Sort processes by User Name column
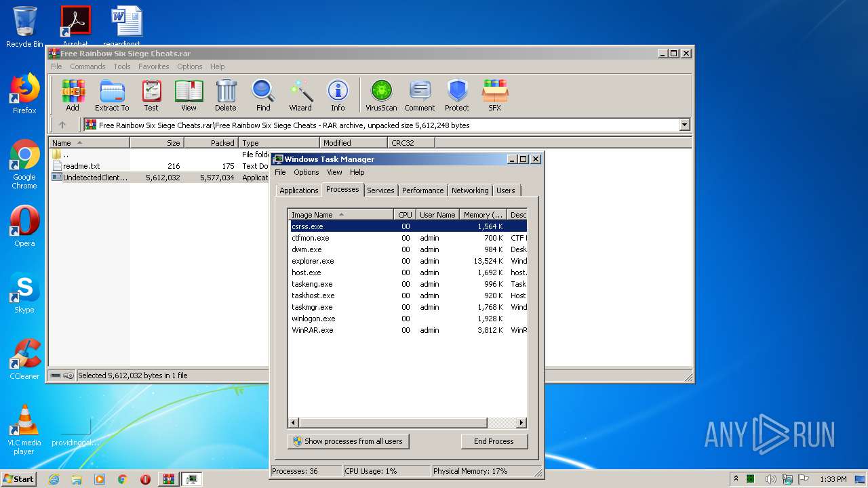 click(437, 215)
